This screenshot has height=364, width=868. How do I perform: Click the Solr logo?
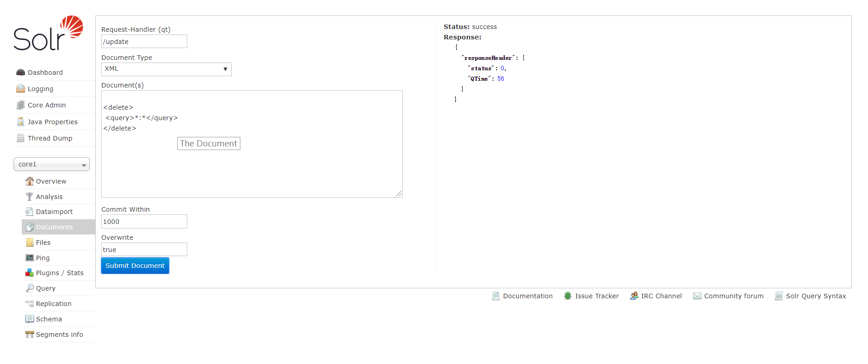tap(48, 33)
